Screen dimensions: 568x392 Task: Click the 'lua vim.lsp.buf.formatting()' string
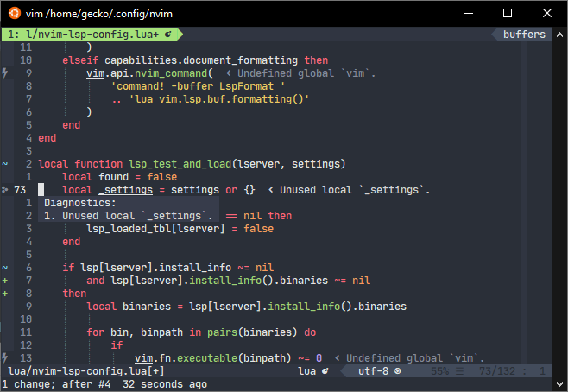point(219,99)
